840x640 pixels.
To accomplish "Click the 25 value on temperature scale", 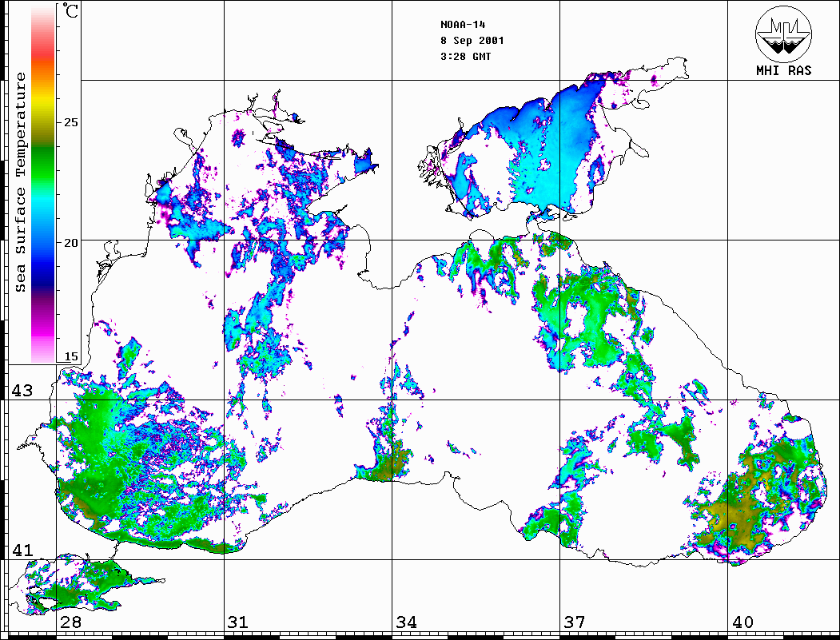I will pos(70,122).
